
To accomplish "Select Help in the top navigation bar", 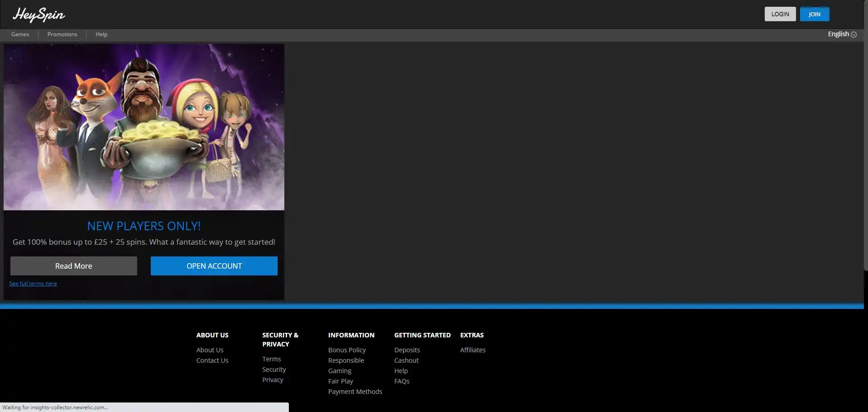I will 101,34.
